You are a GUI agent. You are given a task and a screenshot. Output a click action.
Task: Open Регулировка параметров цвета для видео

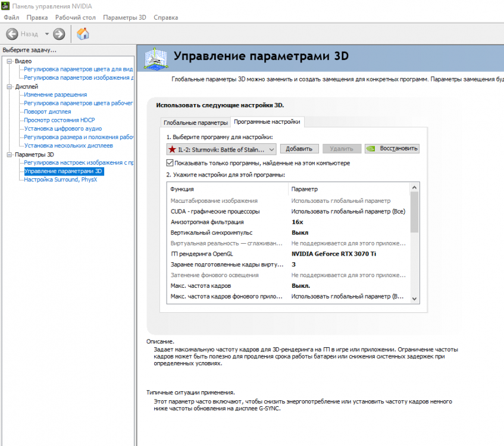pos(79,69)
